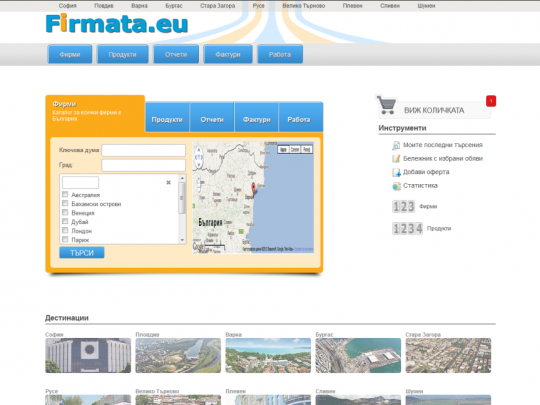This screenshot has height=405, width=540.
Task: Click the Добави оферта link
Action: [x=426, y=172]
